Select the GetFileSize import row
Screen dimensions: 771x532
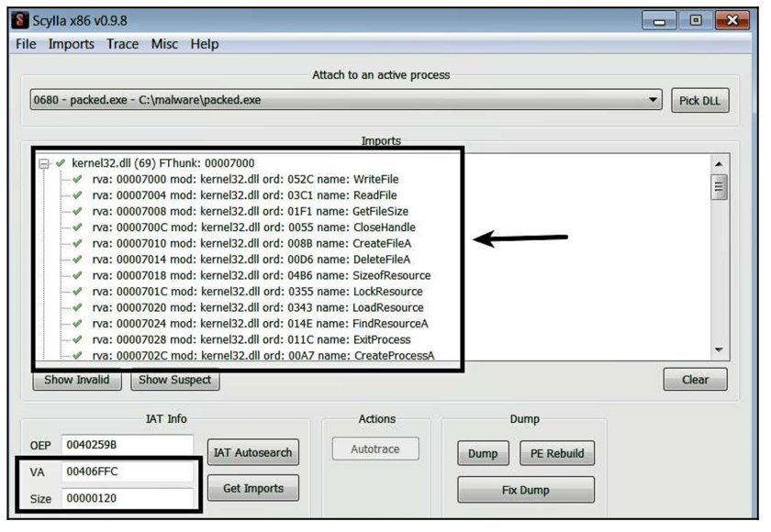point(250,211)
